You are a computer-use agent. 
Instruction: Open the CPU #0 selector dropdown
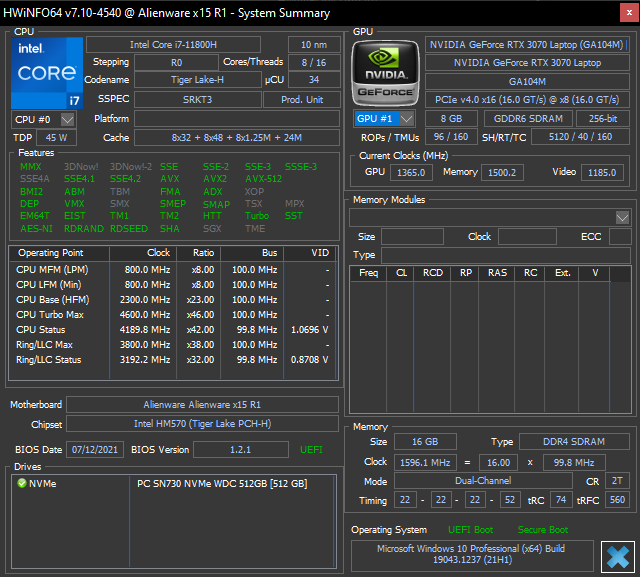67,119
